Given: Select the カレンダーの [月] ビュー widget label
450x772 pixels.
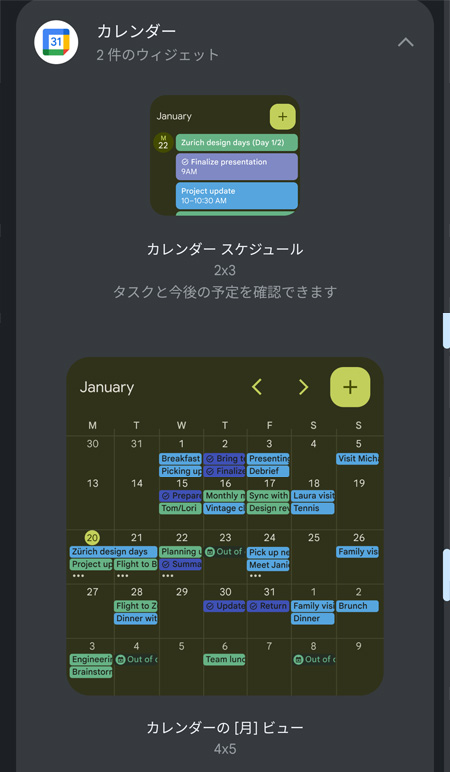Looking at the screenshot, I should click(x=225, y=728).
